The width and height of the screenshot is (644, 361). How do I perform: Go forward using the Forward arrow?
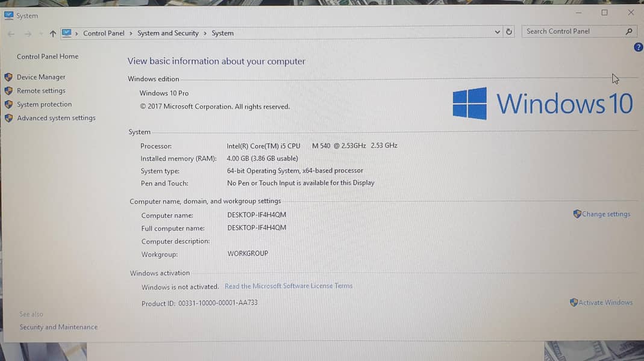tap(28, 34)
